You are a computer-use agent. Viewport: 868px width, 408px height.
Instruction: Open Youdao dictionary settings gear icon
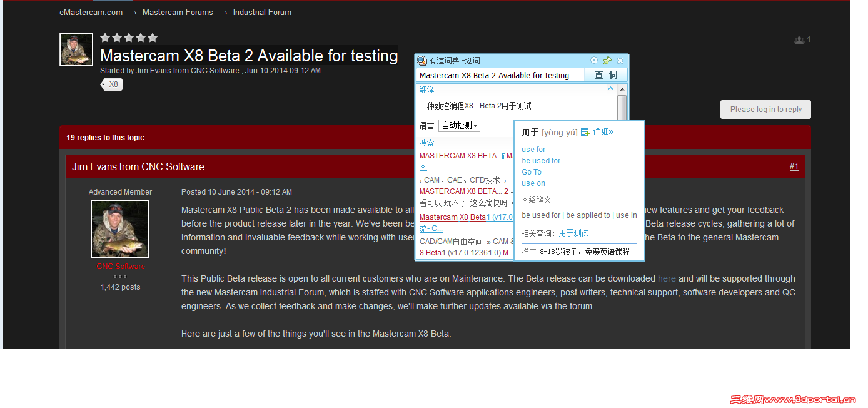594,61
